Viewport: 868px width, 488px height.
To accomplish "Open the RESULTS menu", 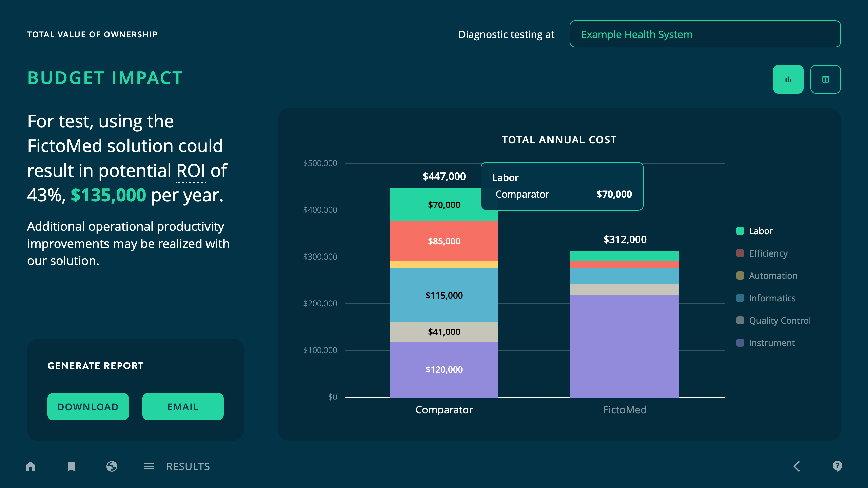I will click(x=188, y=466).
